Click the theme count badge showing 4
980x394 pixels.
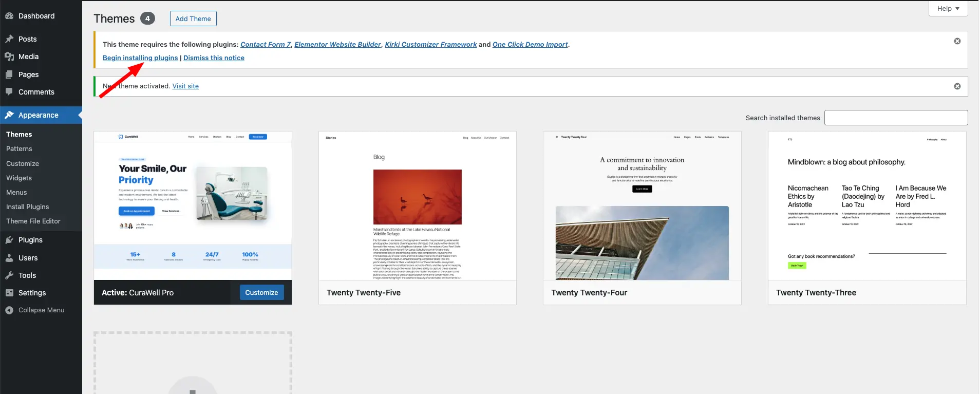coord(147,18)
